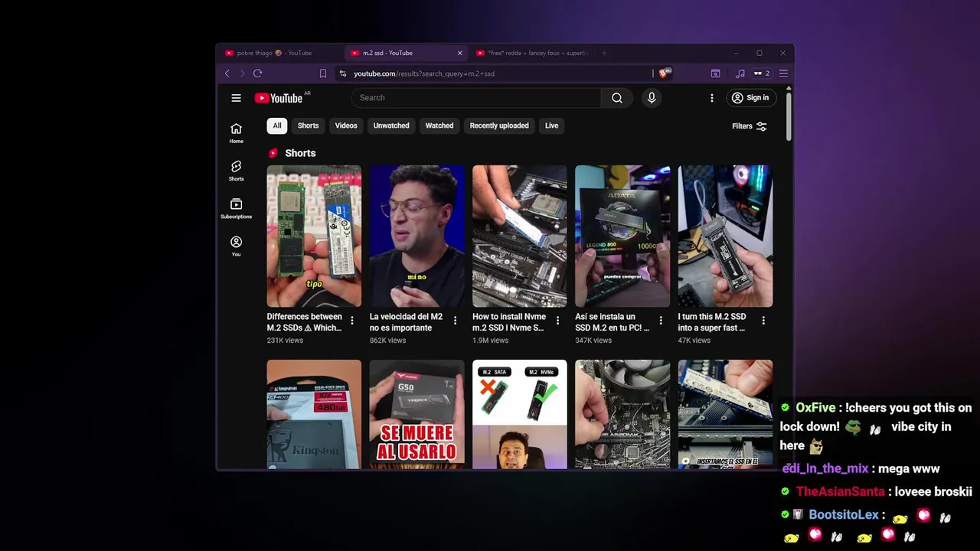The width and height of the screenshot is (980, 551).
Task: Open the CPU cooler motherboard thumbnail
Action: (622, 414)
